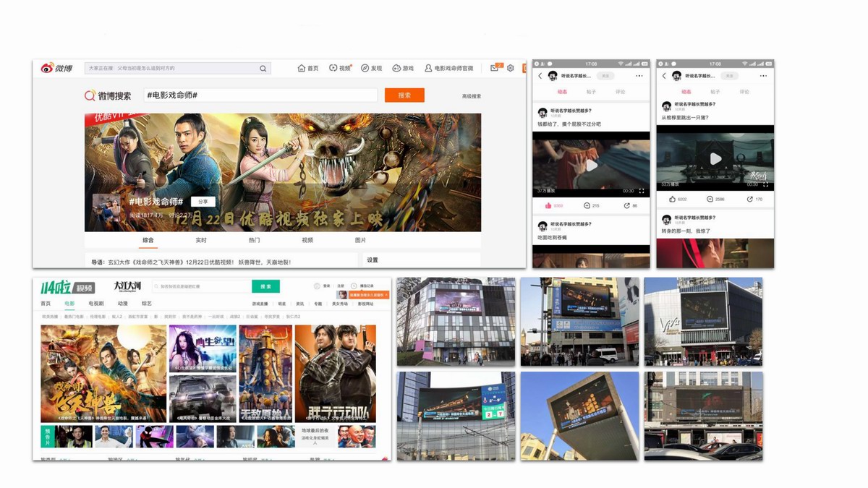Click the #电影戏命师# search input field

point(260,95)
